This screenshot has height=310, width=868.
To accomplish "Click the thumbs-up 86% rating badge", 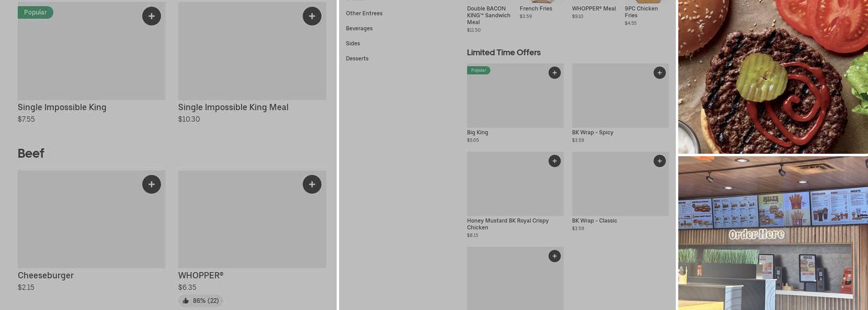I will [201, 301].
